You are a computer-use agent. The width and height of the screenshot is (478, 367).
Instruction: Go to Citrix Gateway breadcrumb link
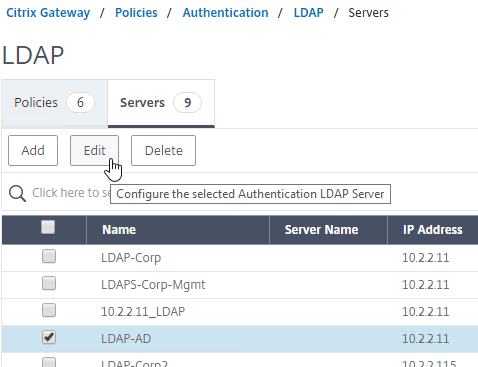(x=48, y=13)
